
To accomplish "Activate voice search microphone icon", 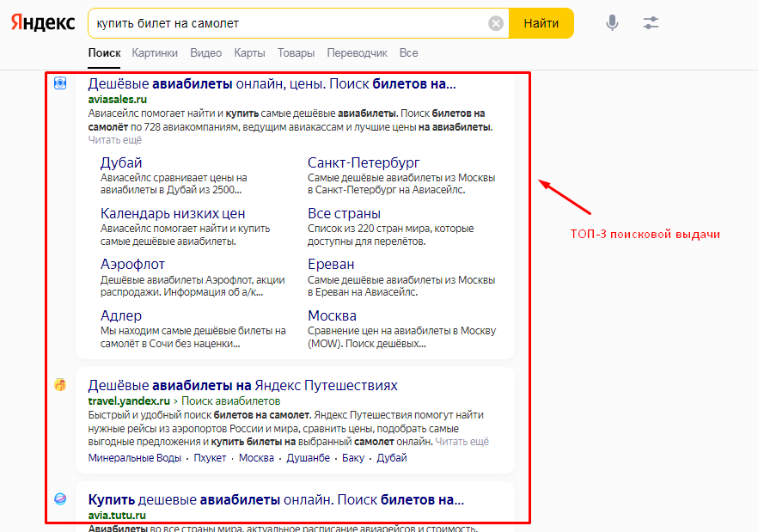I will [x=612, y=23].
